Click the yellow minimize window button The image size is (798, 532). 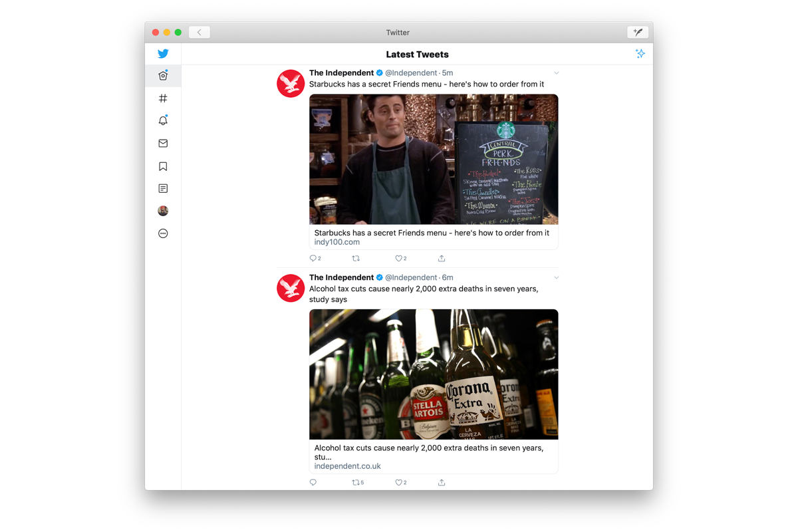click(x=167, y=32)
